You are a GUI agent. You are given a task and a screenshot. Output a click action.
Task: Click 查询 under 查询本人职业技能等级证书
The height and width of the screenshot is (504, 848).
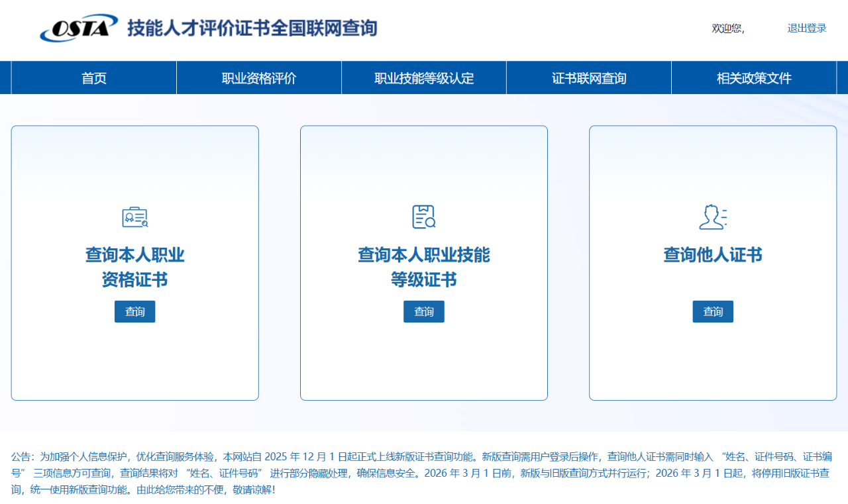(423, 311)
